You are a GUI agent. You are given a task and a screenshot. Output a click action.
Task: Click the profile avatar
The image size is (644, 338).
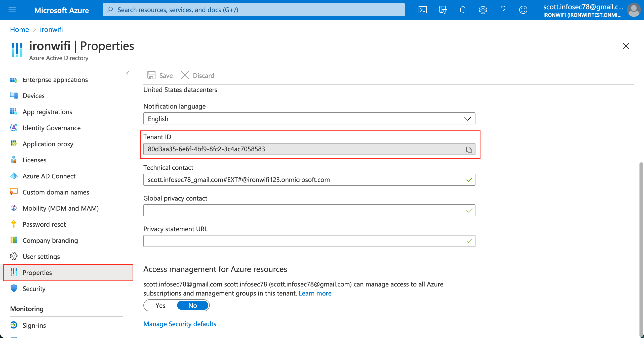click(634, 10)
